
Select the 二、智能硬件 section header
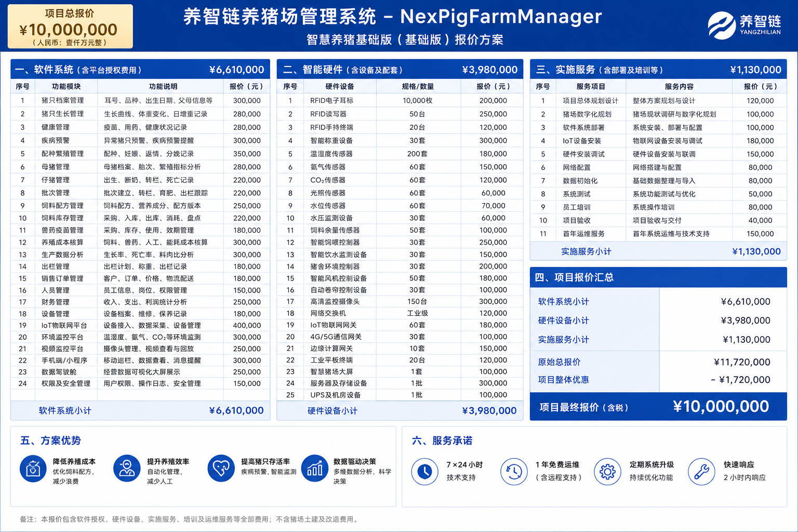(400, 70)
